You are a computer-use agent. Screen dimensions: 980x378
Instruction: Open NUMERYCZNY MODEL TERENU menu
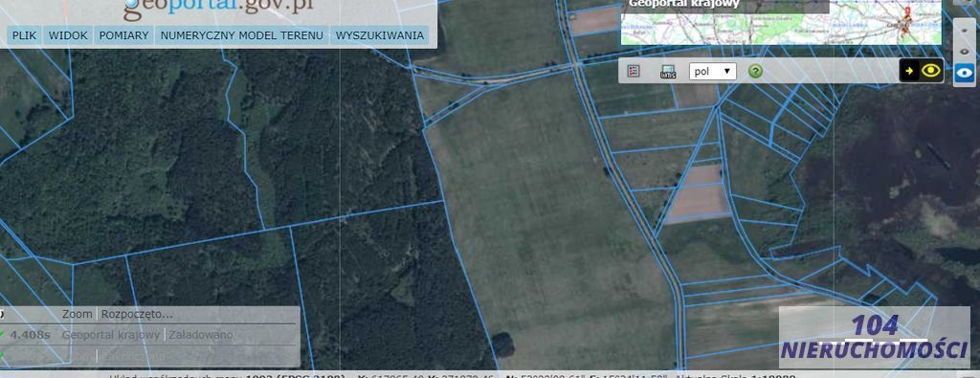pyautogui.click(x=242, y=35)
